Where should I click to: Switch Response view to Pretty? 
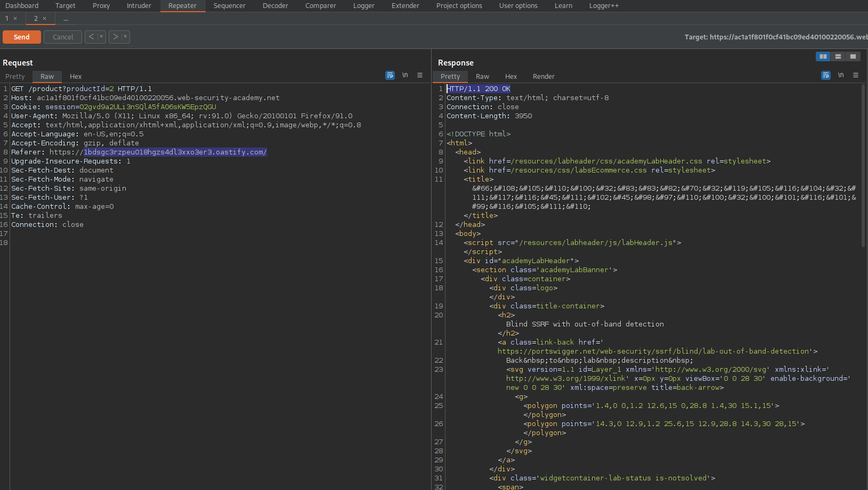click(x=450, y=77)
